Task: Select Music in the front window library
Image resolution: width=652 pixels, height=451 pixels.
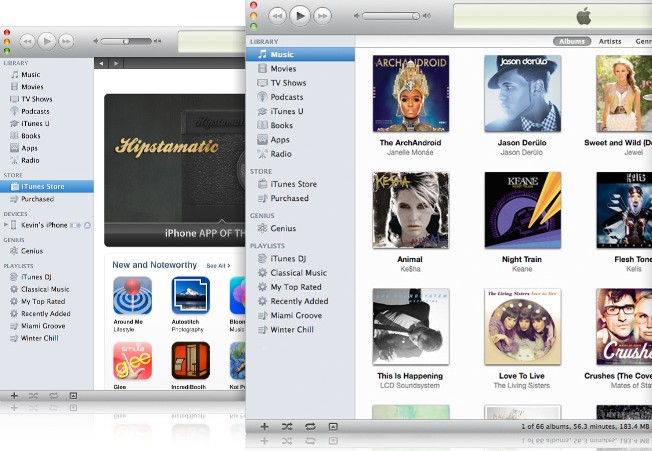Action: click(300, 54)
